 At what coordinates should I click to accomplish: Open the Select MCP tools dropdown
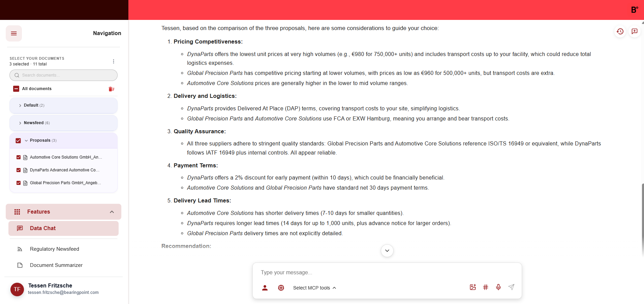point(314,288)
